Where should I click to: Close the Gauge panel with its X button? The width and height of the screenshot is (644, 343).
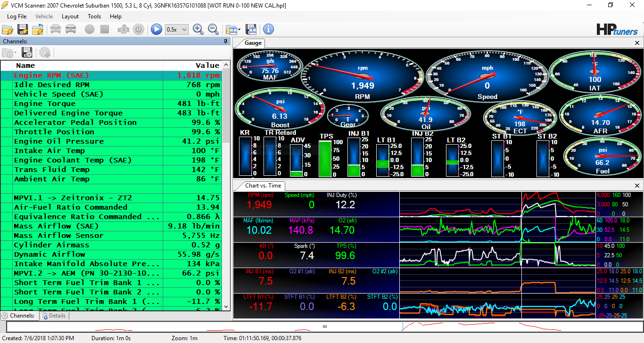point(637,43)
